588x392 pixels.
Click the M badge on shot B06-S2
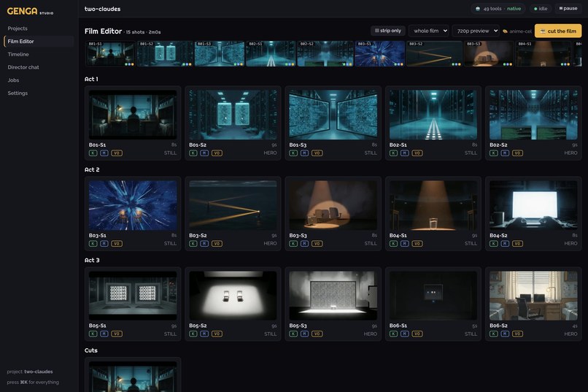[505, 334]
